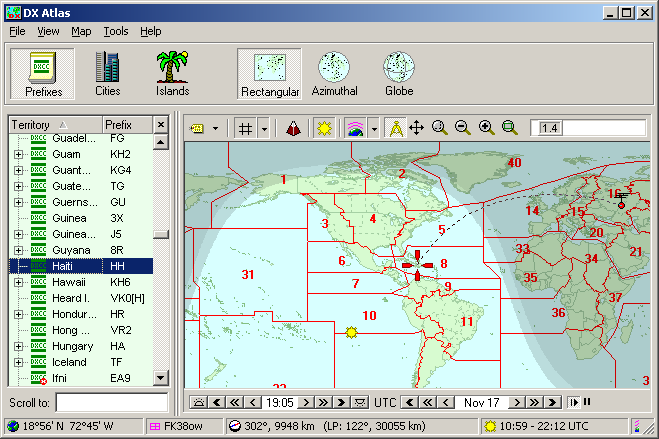Click the first magnifier zoom icon
Screen dimensions: 659x439
pos(440,128)
